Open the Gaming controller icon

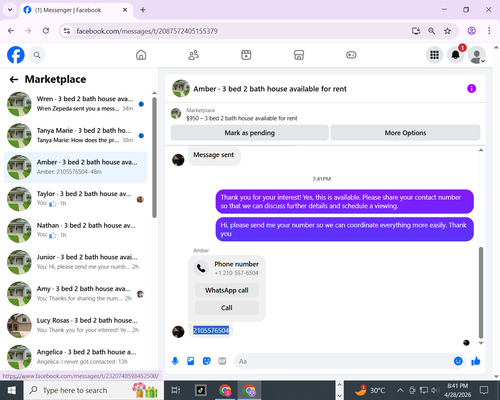click(351, 55)
